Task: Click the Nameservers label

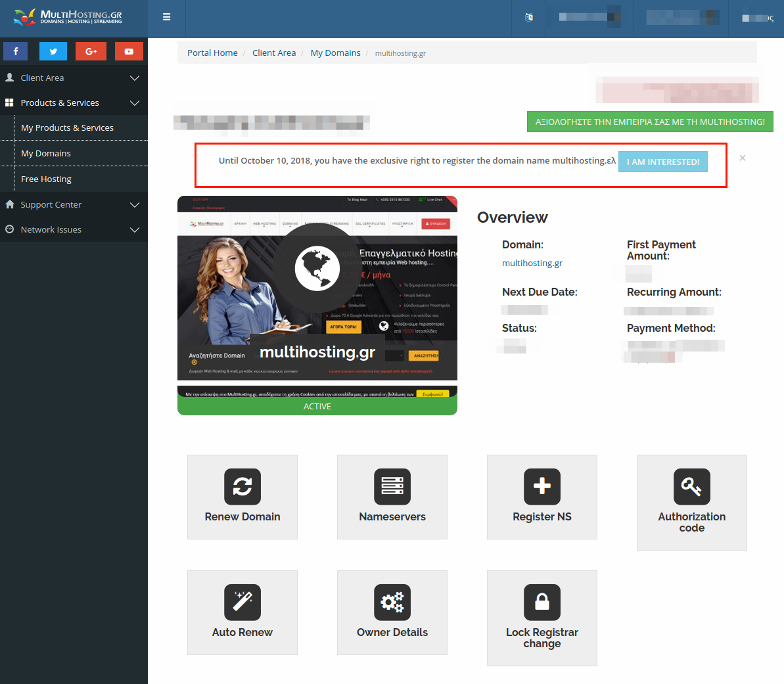Action: click(392, 516)
